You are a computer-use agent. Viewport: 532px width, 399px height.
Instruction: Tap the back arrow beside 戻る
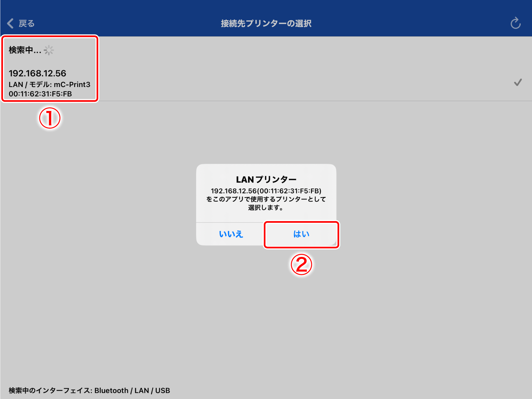click(x=10, y=23)
